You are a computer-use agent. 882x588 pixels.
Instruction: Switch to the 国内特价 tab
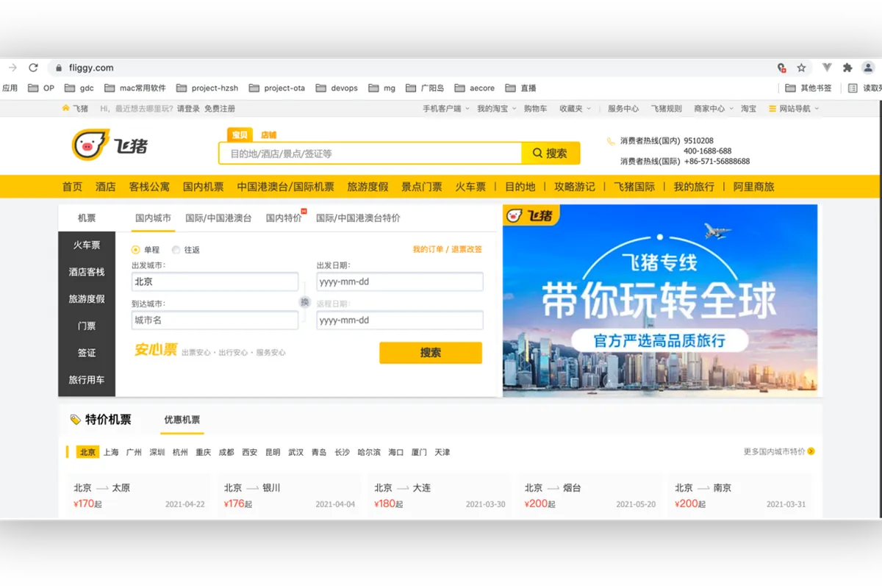pyautogui.click(x=284, y=218)
